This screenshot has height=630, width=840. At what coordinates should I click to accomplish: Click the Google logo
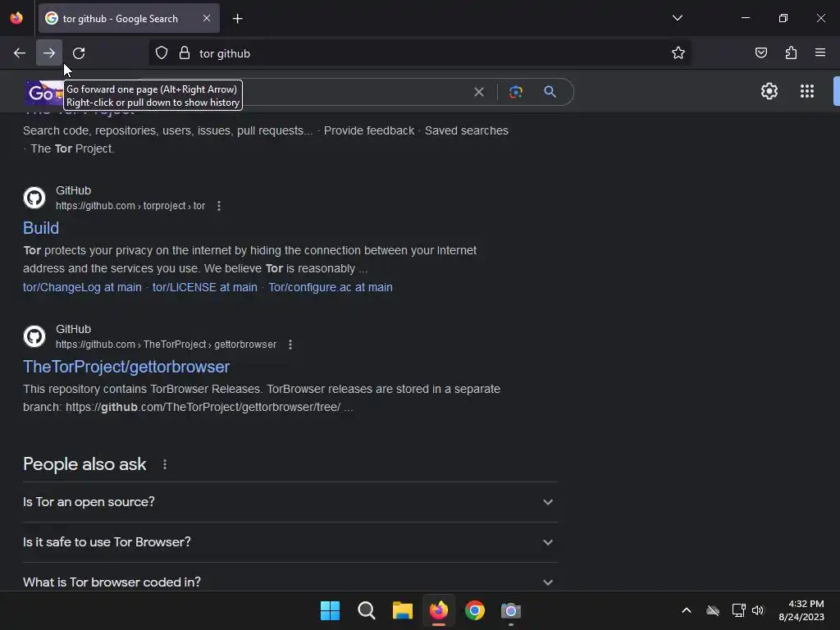pyautogui.click(x=44, y=93)
